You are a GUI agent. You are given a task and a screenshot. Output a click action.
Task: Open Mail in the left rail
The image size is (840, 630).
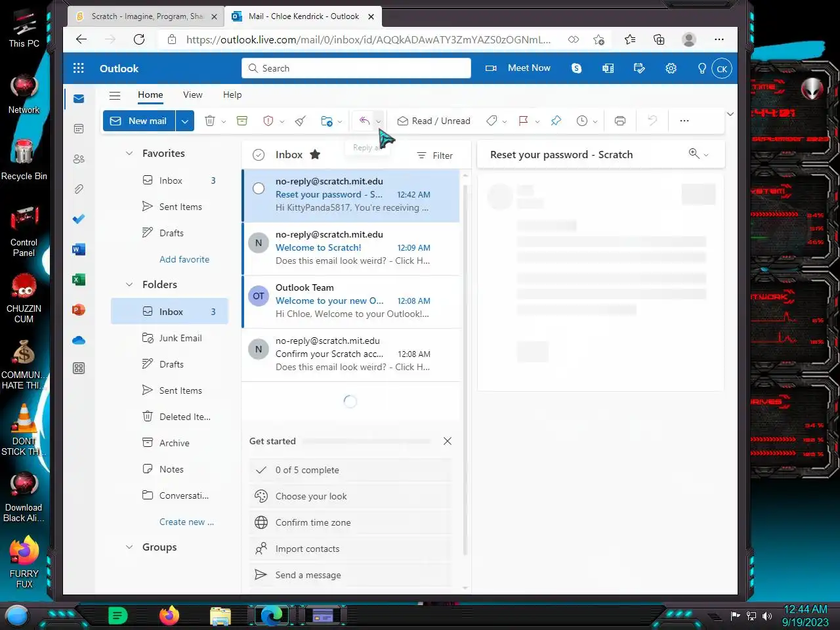[79, 98]
